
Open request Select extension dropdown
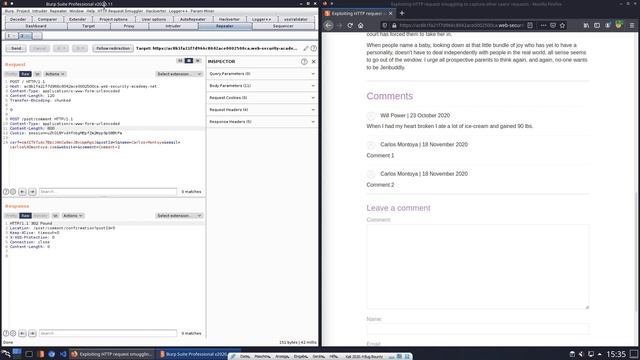point(179,74)
